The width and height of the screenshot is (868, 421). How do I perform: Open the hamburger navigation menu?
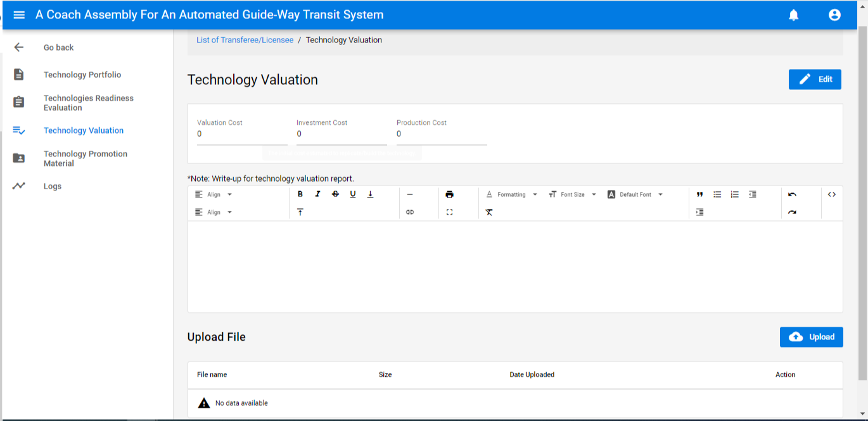(x=19, y=15)
